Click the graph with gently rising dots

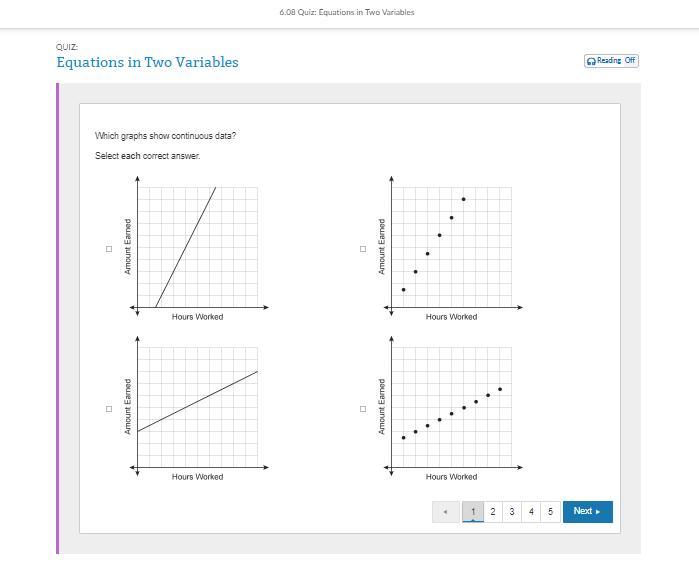pyautogui.click(x=451, y=407)
